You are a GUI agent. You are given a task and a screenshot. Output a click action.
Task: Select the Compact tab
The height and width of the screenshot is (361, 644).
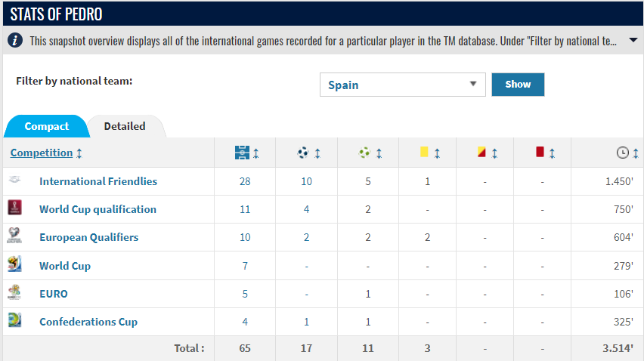46,126
